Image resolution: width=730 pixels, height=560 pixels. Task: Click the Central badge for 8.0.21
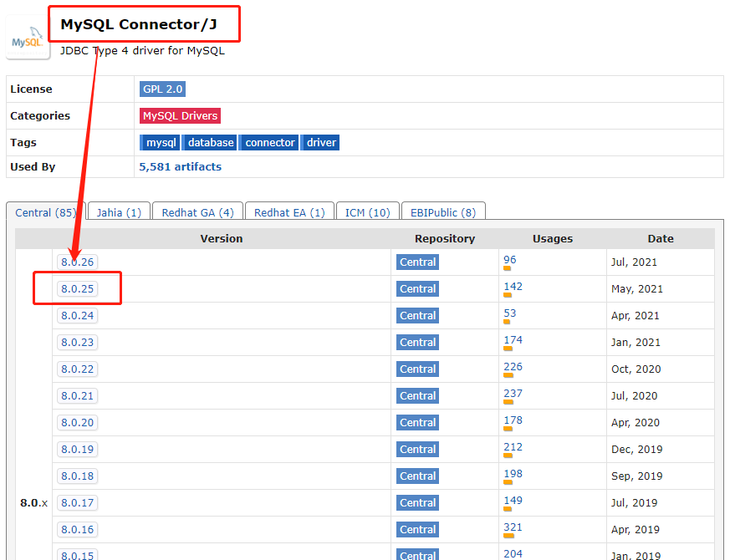tap(417, 395)
